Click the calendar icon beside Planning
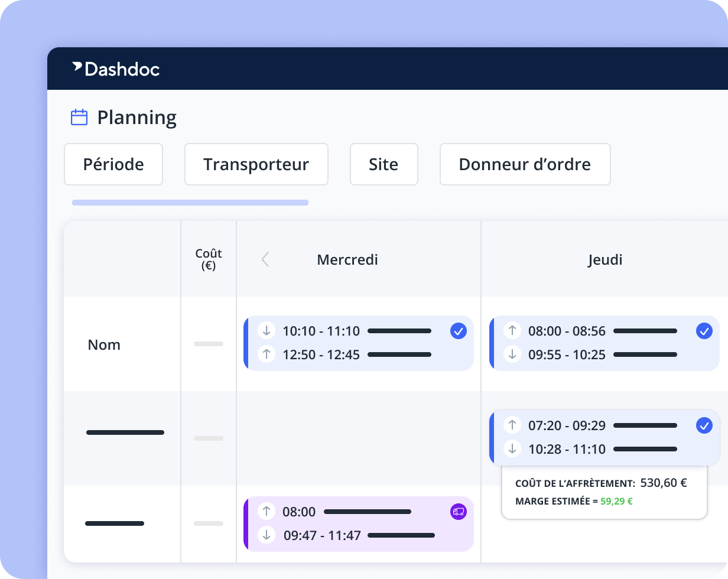 click(79, 117)
